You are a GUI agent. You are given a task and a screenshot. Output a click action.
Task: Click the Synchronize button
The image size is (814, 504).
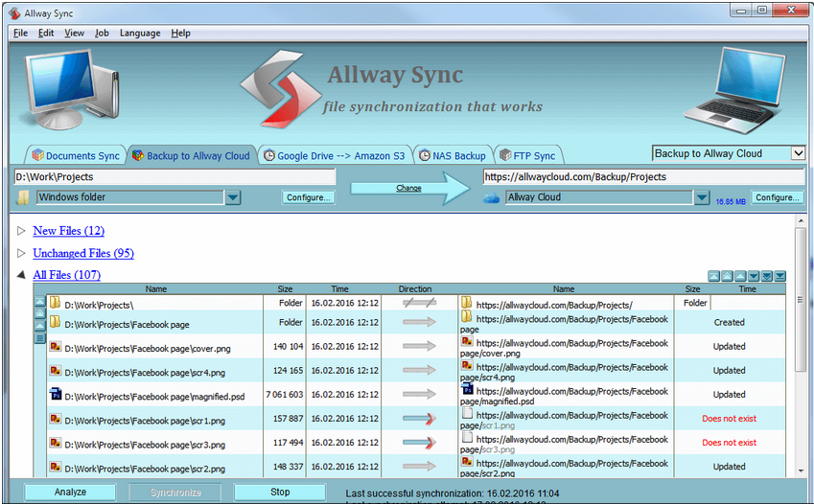point(175,493)
